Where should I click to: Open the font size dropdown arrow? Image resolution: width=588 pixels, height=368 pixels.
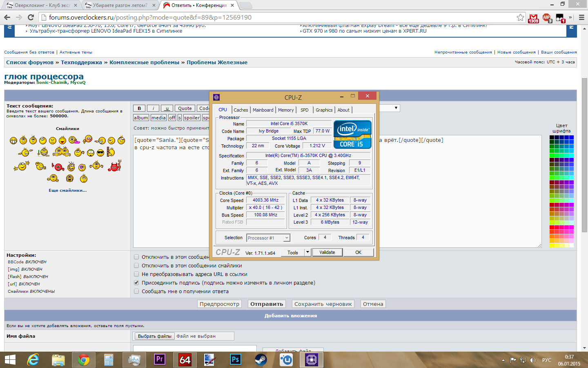pos(396,108)
